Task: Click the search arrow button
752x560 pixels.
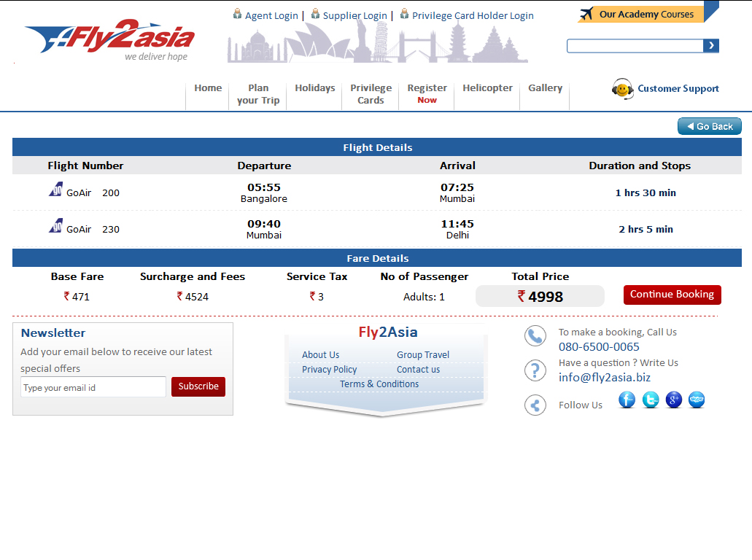Action: pyautogui.click(x=711, y=45)
